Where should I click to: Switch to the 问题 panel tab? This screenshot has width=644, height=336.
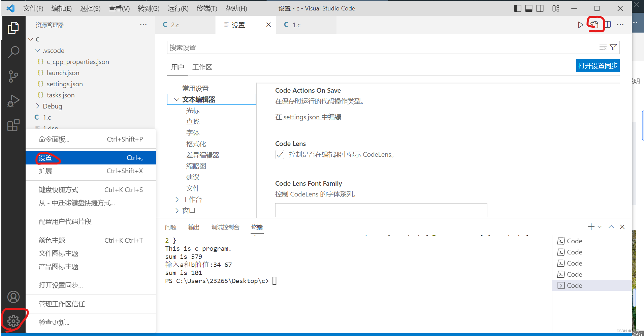coord(171,227)
